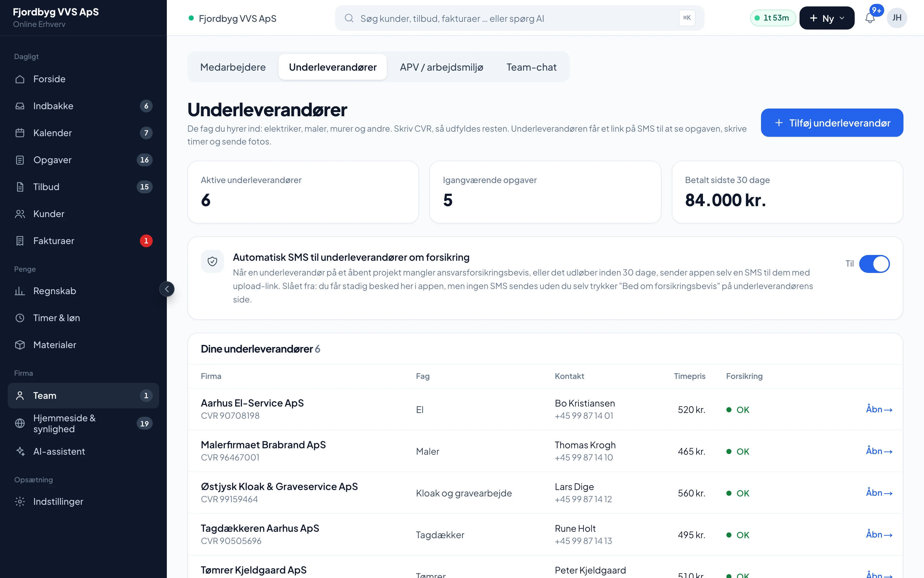Screen dimensions: 924x578
Task: Click the Igangværende opgaver stat card
Action: coord(545,192)
